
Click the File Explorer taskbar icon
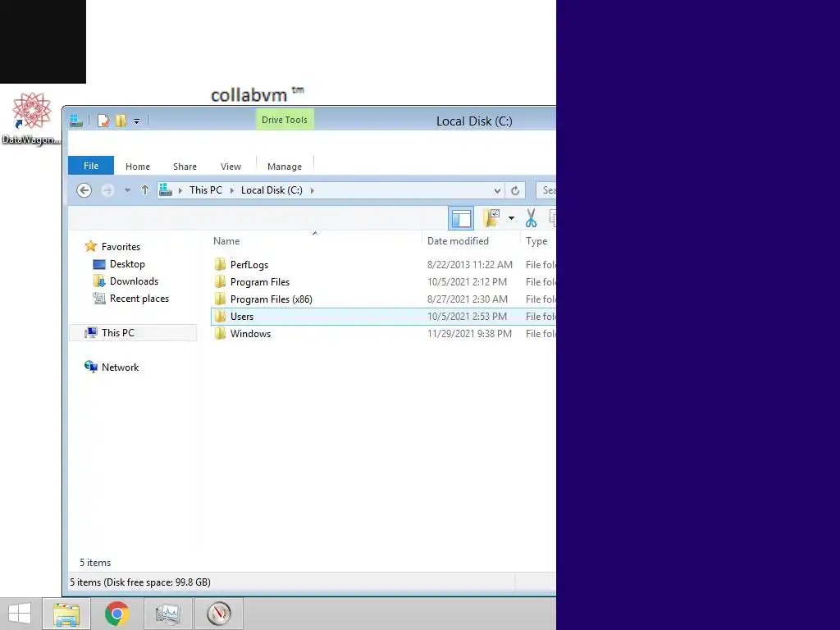pos(66,614)
